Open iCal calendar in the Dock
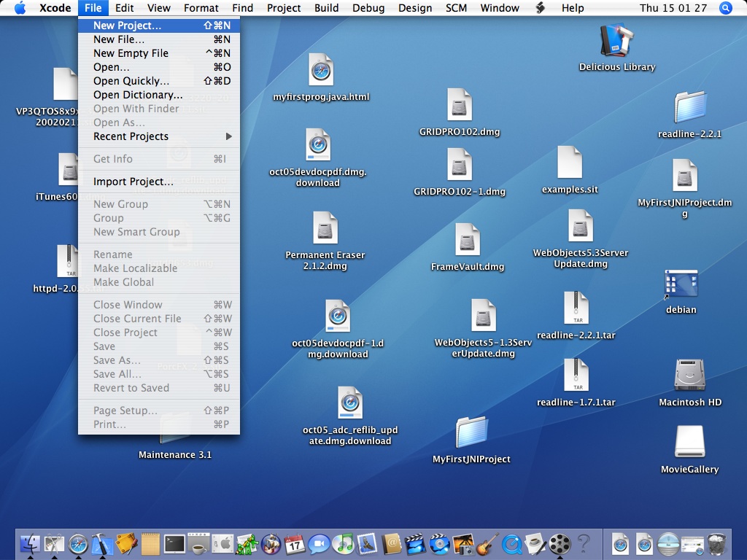This screenshot has width=747, height=560. click(295, 543)
